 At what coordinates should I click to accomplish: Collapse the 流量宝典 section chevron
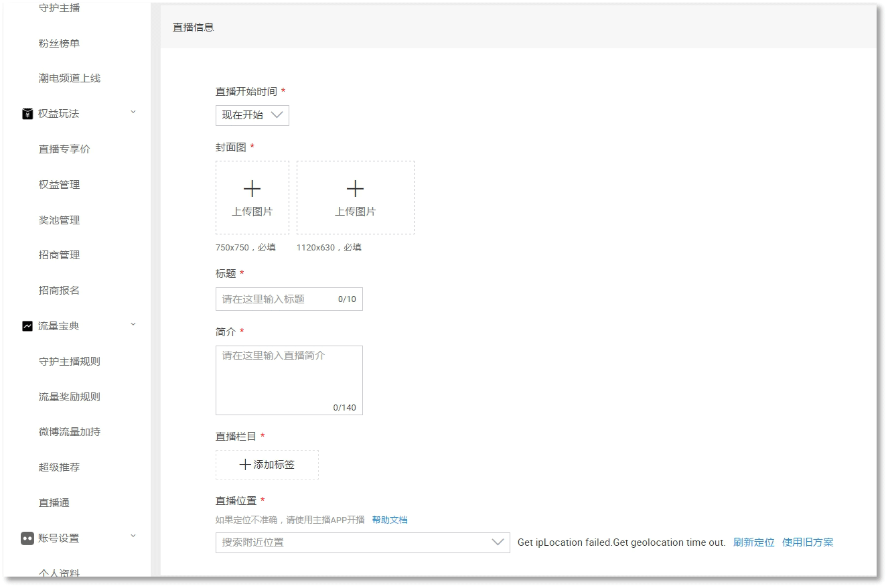pos(133,325)
